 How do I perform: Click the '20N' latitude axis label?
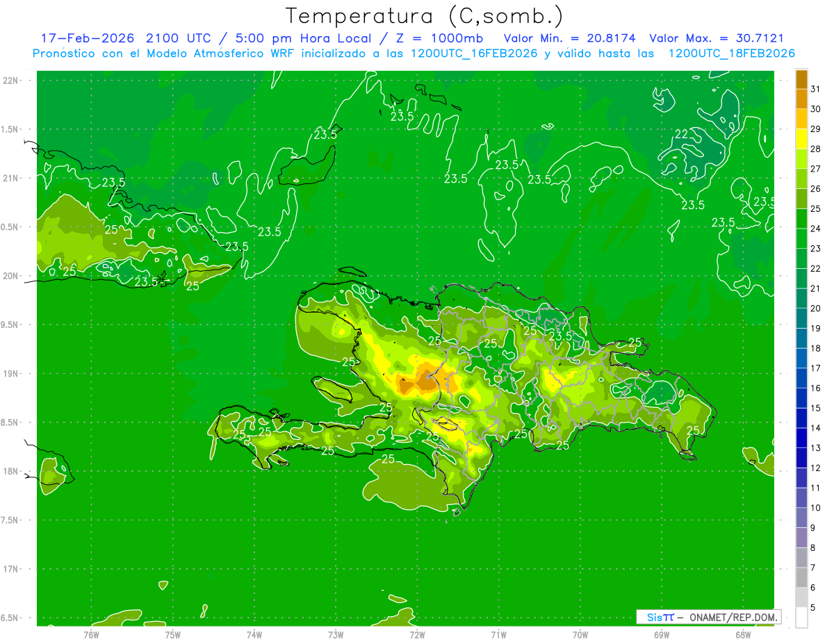pos(11,276)
